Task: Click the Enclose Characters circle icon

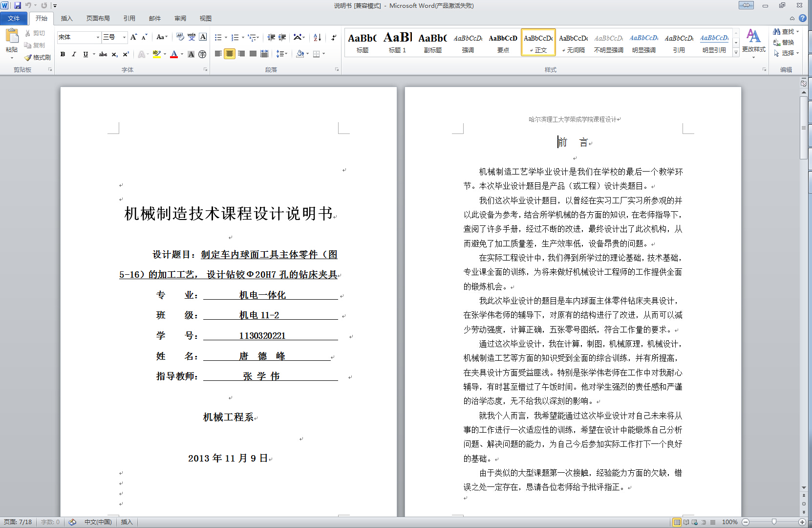Action: tap(202, 54)
